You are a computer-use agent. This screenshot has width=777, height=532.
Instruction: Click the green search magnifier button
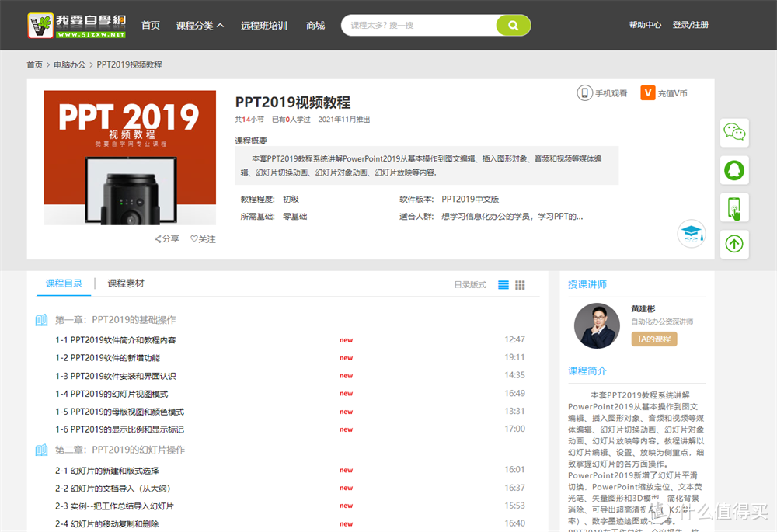coord(513,26)
